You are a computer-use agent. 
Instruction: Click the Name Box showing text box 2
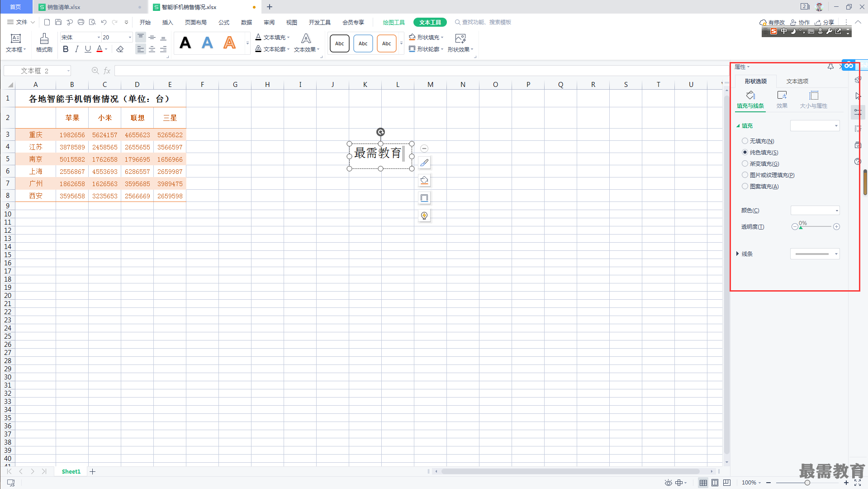(37, 71)
